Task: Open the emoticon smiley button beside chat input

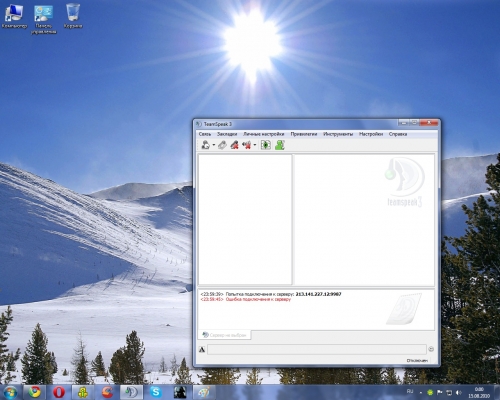Action: click(x=431, y=349)
